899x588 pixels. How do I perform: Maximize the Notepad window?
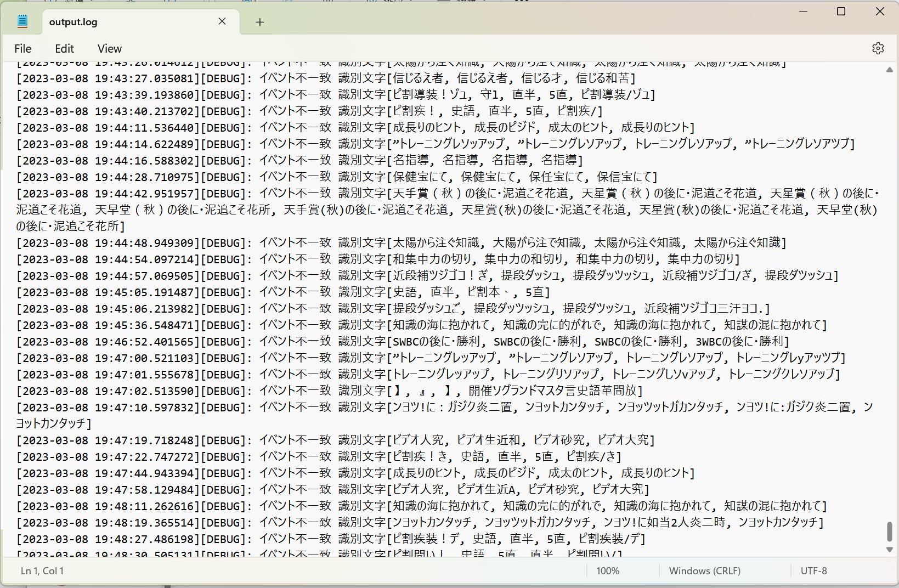pyautogui.click(x=841, y=12)
